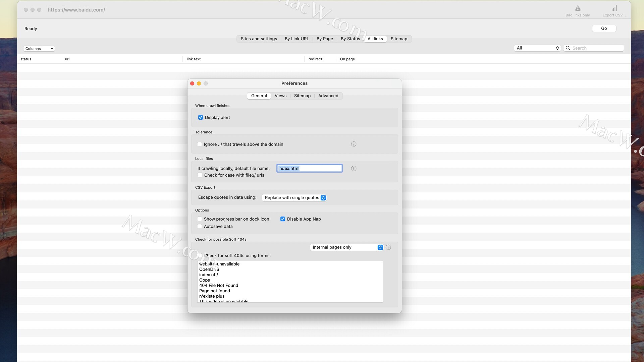The height and width of the screenshot is (362, 644).
Task: Switch to the By Status tab
Action: pos(350,39)
